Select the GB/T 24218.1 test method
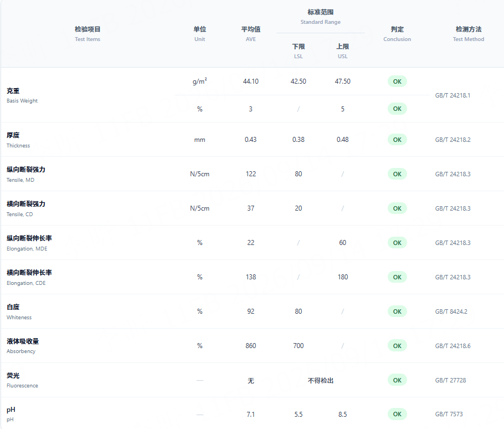504x429 pixels. pos(452,95)
